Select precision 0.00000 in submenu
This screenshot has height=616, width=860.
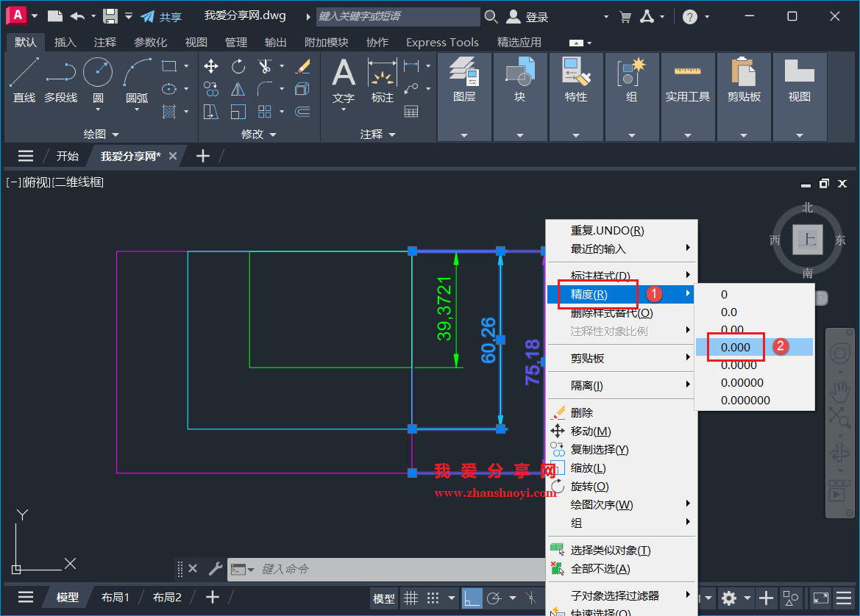point(754,382)
